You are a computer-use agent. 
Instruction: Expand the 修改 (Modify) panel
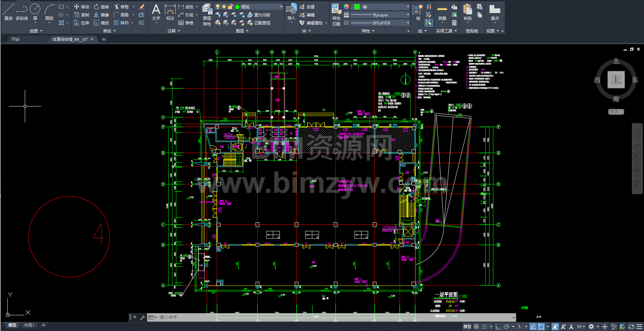click(109, 31)
